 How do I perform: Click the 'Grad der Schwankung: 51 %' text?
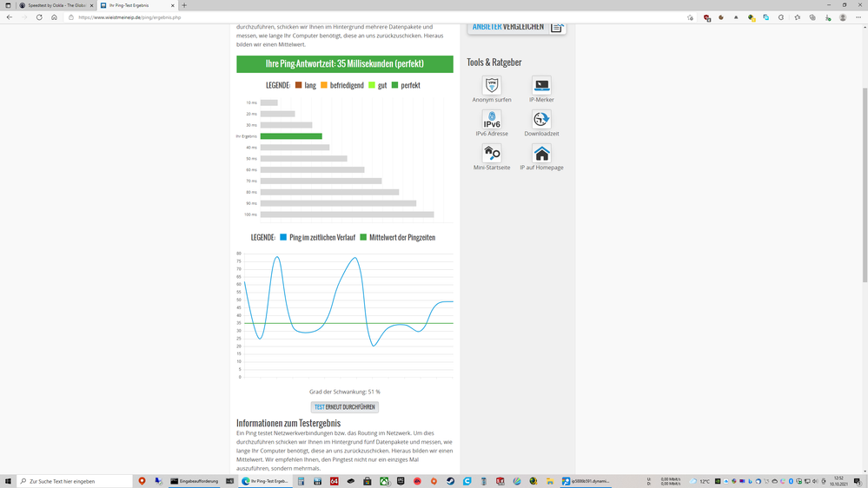[344, 392]
